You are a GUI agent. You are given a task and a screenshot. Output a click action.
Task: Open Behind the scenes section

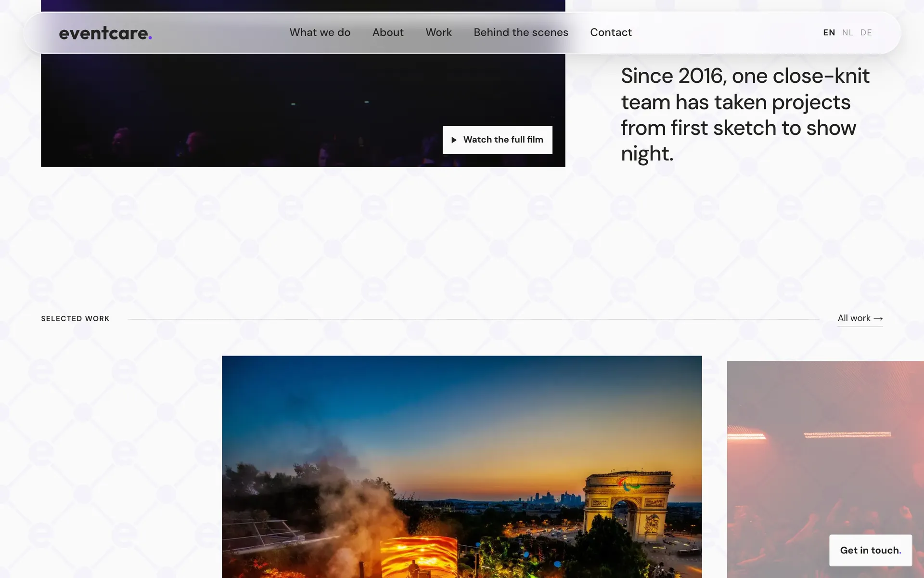point(521,32)
